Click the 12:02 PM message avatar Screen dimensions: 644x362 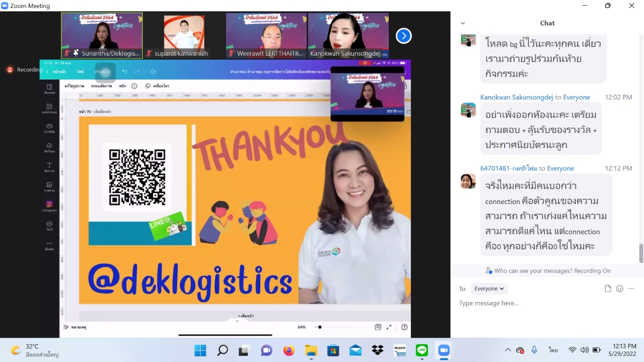[x=468, y=110]
